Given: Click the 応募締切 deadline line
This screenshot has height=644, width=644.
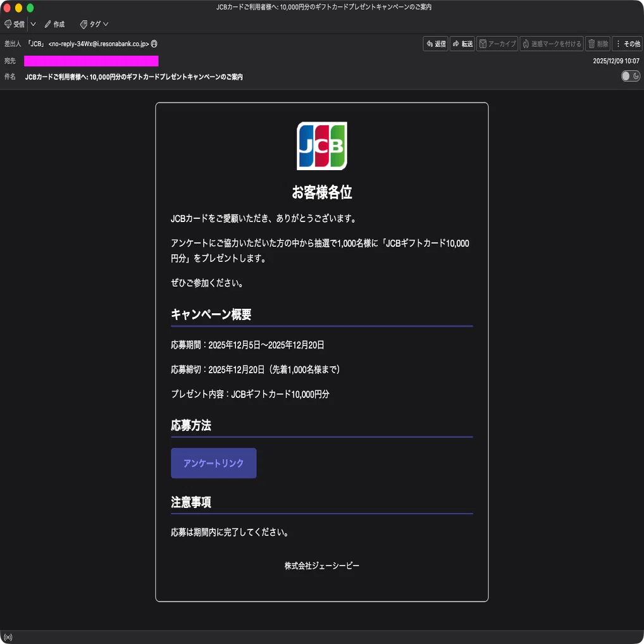Looking at the screenshot, I should click(256, 369).
